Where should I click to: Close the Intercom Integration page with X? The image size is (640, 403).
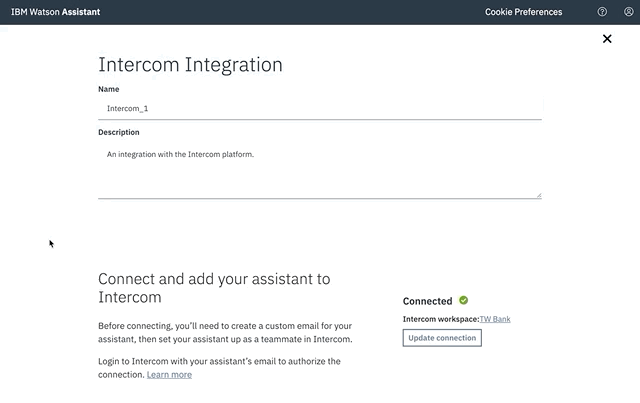(607, 39)
